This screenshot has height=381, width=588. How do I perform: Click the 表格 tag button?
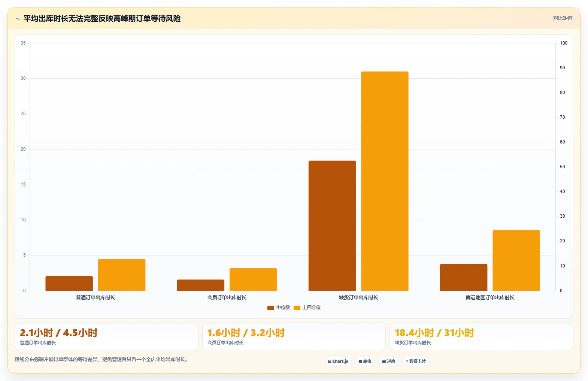(x=365, y=361)
